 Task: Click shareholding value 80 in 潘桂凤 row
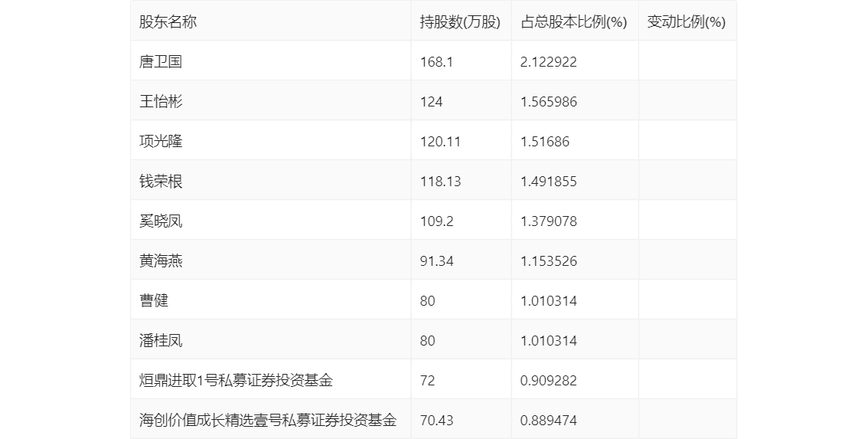click(x=427, y=341)
